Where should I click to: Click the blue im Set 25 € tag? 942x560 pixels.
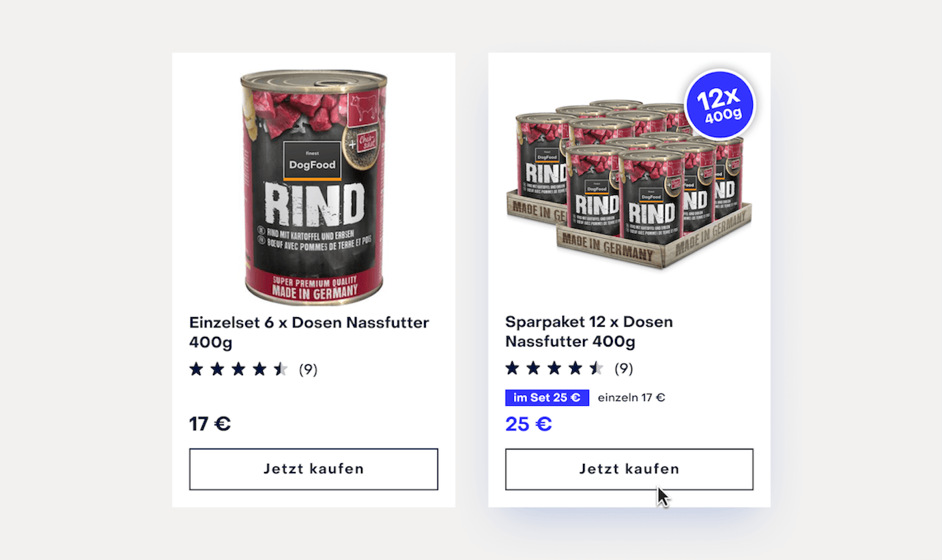547,398
